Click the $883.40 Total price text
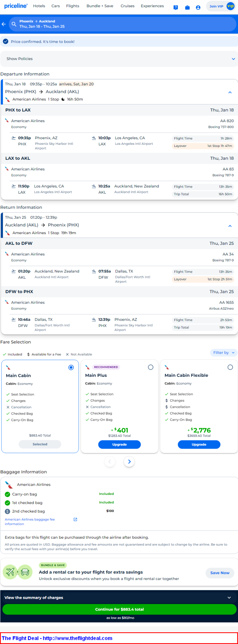The width and height of the screenshot is (238, 644). pyautogui.click(x=40, y=435)
